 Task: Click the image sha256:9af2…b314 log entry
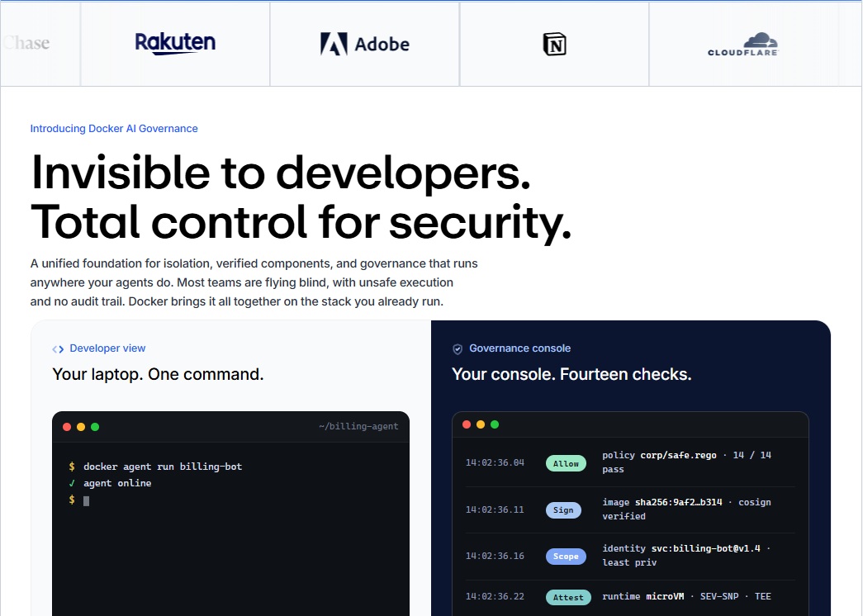pyautogui.click(x=687, y=509)
